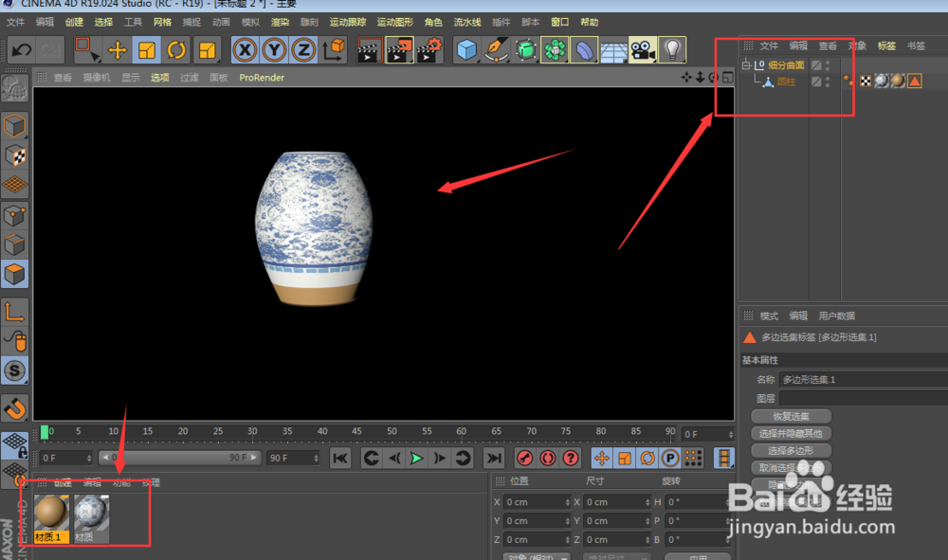Select the Scale tool icon
The image size is (948, 560).
pos(146,49)
